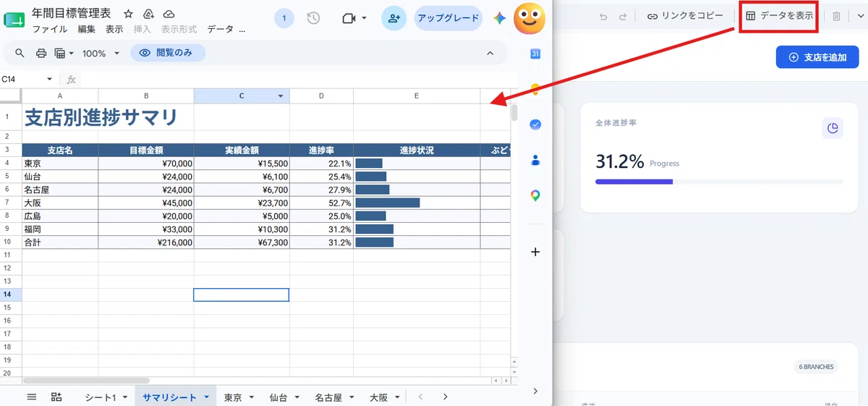This screenshot has width=868, height=406.
Task: Click the リンクをコピー link button
Action: click(x=685, y=15)
